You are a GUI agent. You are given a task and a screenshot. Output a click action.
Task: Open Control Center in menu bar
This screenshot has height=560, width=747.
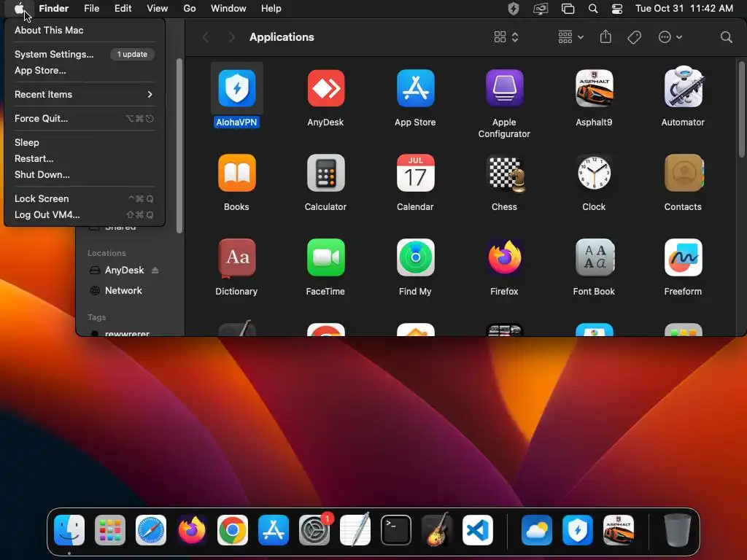[617, 9]
